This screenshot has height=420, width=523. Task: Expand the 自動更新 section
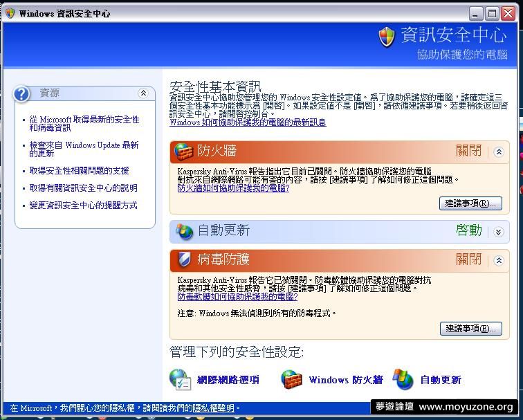pyautogui.click(x=499, y=232)
